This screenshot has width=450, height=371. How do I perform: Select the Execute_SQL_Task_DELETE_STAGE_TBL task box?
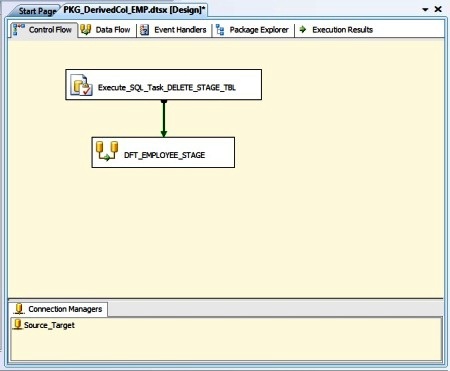pyautogui.click(x=164, y=85)
